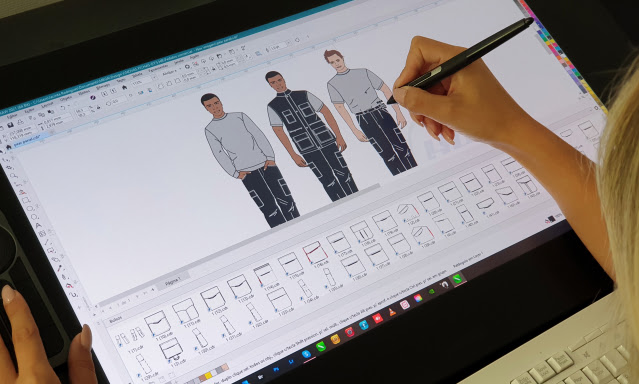Click the toolbox plus customize button
Viewport: 639px width, 384px height.
point(79,306)
